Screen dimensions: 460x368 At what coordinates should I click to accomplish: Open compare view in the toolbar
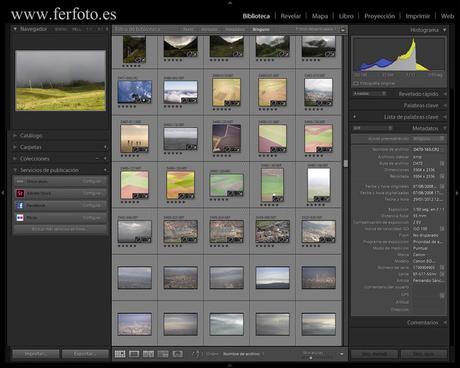[x=148, y=354]
